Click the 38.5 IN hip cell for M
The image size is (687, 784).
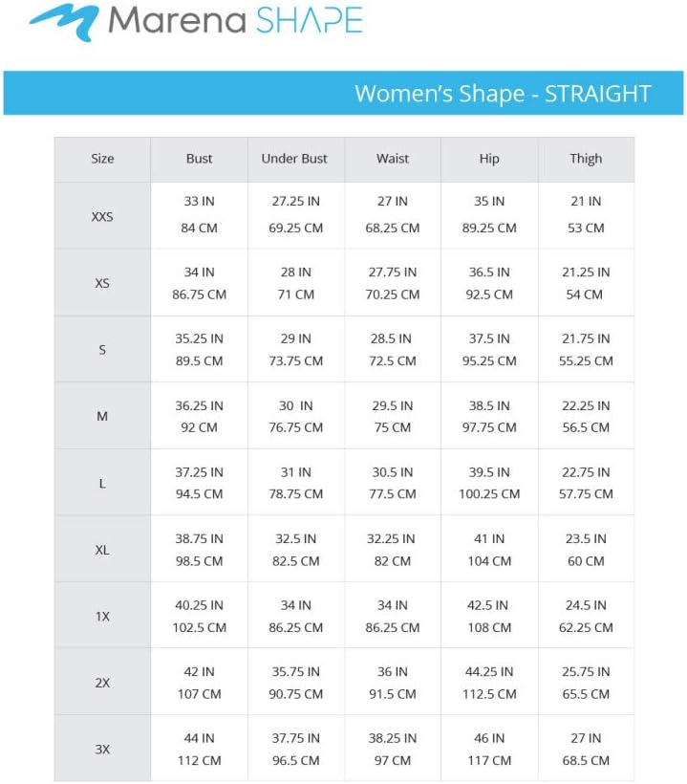pyautogui.click(x=489, y=405)
